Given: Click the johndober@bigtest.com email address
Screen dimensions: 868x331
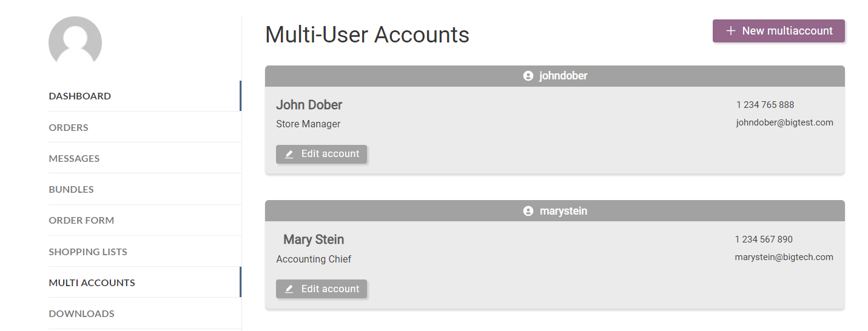Looking at the screenshot, I should pyautogui.click(x=784, y=122).
